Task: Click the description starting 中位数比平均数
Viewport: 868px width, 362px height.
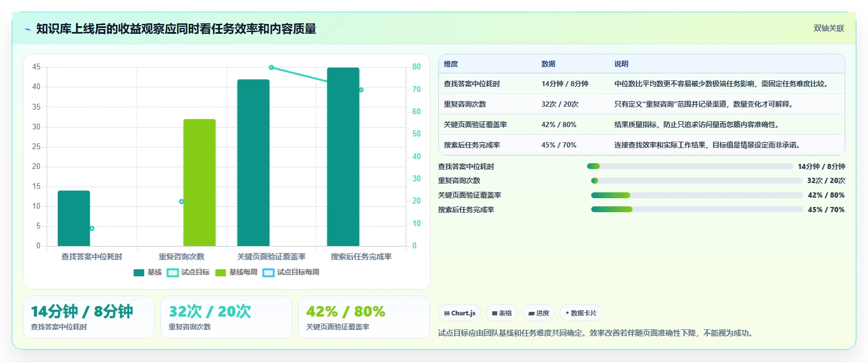Action: [x=721, y=84]
